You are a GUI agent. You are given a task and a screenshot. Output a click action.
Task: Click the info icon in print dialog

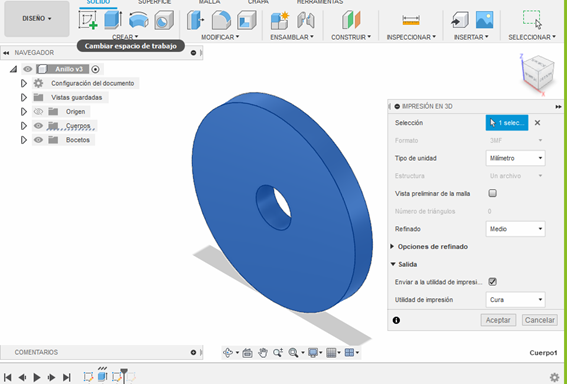pyautogui.click(x=396, y=320)
